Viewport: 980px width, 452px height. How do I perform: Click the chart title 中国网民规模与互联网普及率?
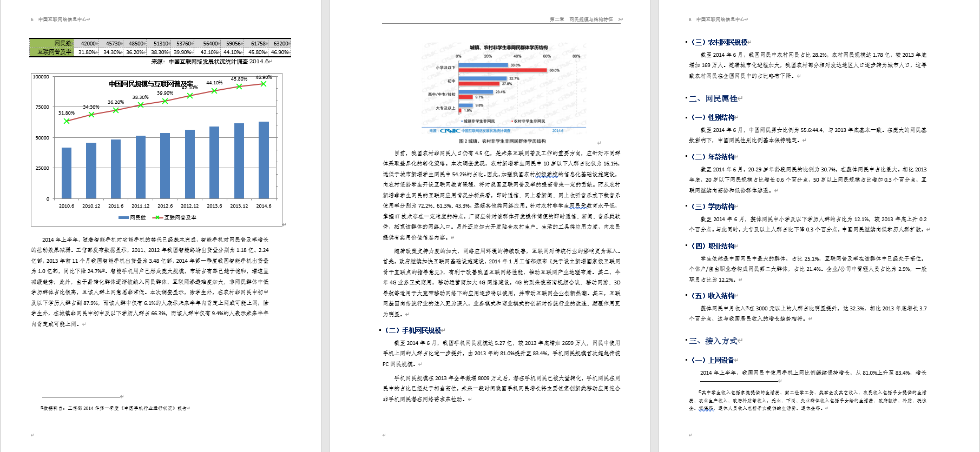tap(151, 84)
